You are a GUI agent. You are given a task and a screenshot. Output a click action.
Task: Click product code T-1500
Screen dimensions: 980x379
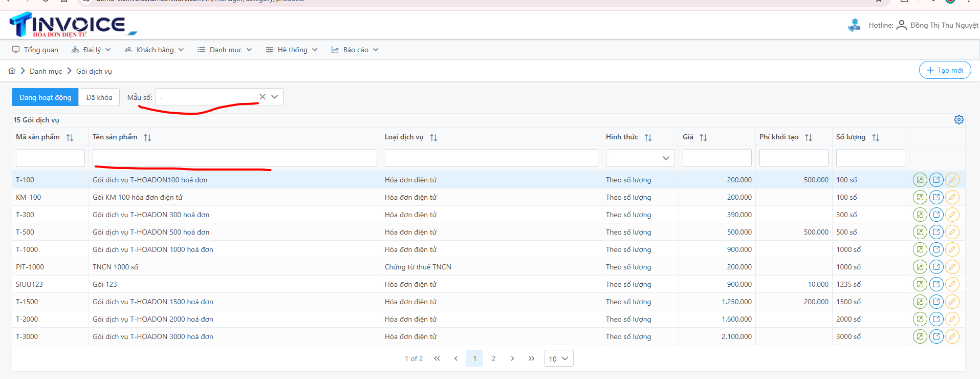[27, 302]
